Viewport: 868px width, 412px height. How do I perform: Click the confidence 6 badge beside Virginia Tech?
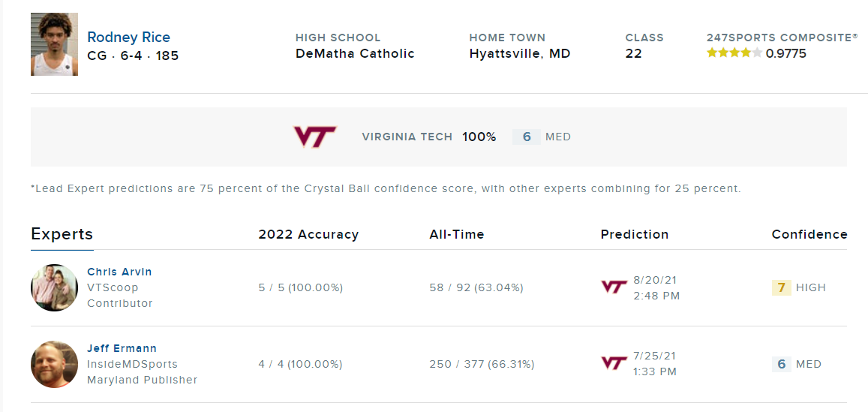click(526, 137)
